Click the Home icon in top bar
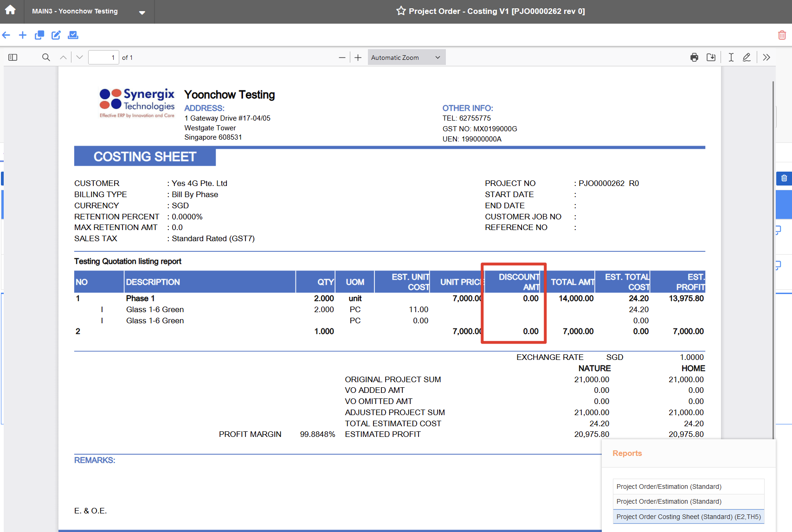792x532 pixels. (10, 10)
